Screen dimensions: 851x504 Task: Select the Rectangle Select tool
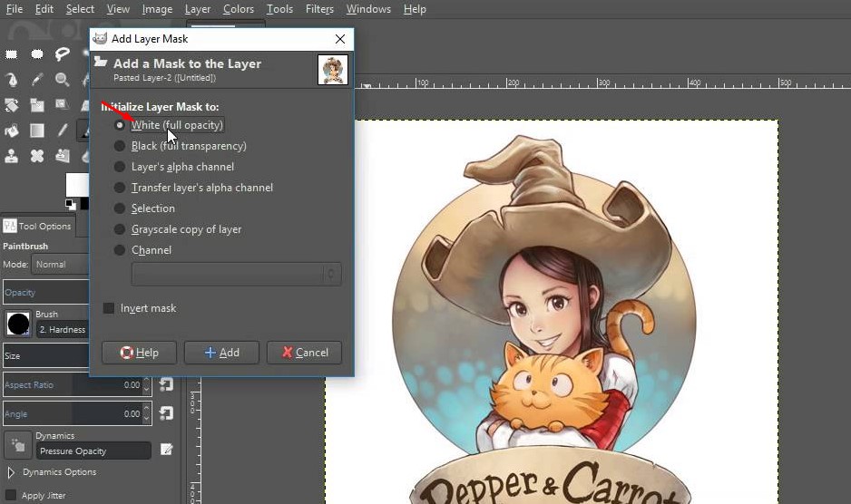(x=13, y=53)
